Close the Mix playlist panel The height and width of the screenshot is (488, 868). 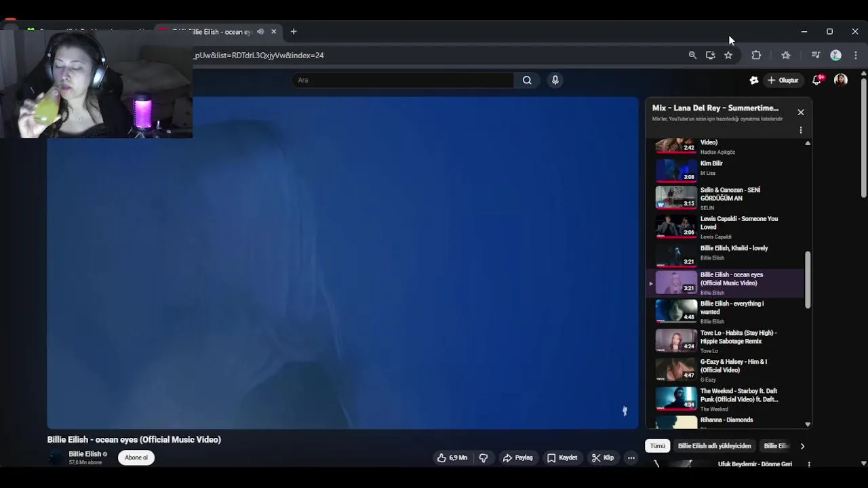pos(801,112)
